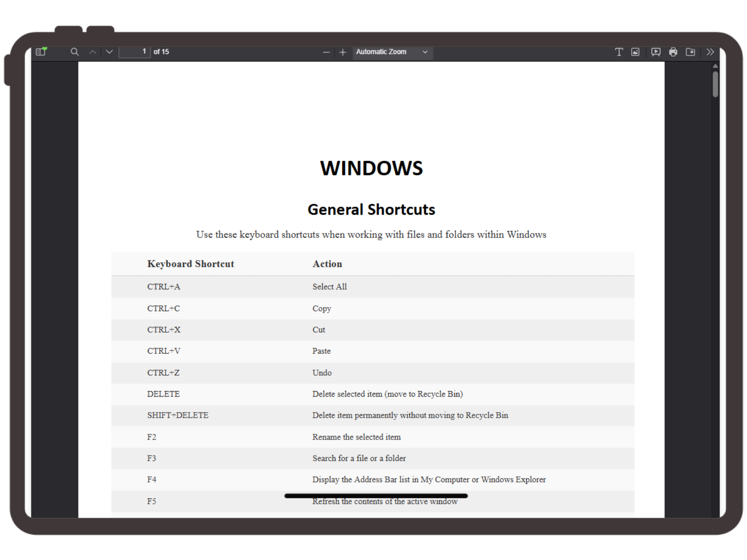Download the PDF file
This screenshot has height=560, width=747.
[x=691, y=52]
